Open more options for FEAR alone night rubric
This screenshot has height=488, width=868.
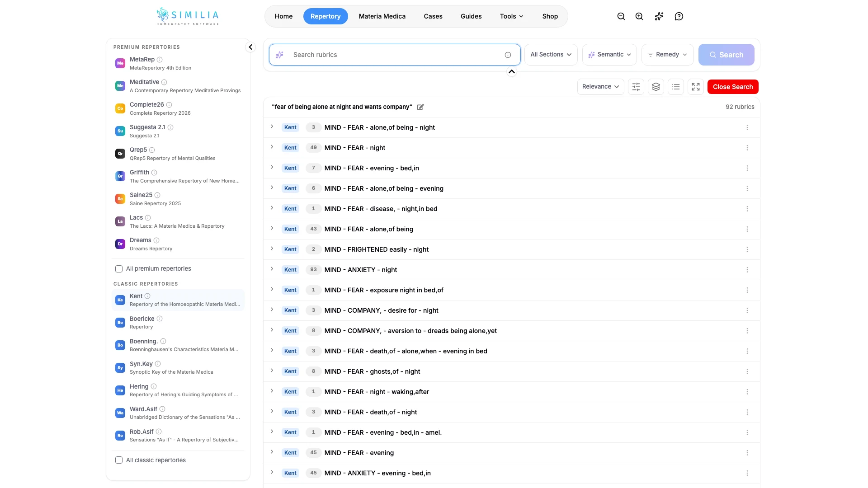(x=747, y=127)
